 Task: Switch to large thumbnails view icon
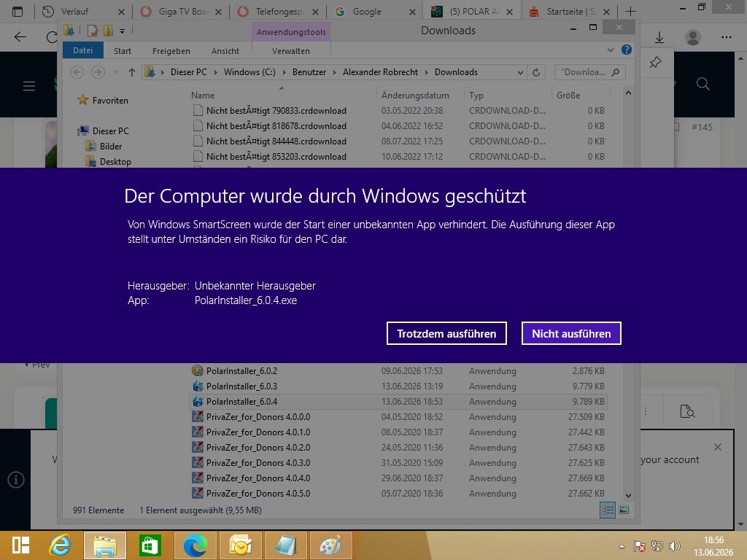624,510
